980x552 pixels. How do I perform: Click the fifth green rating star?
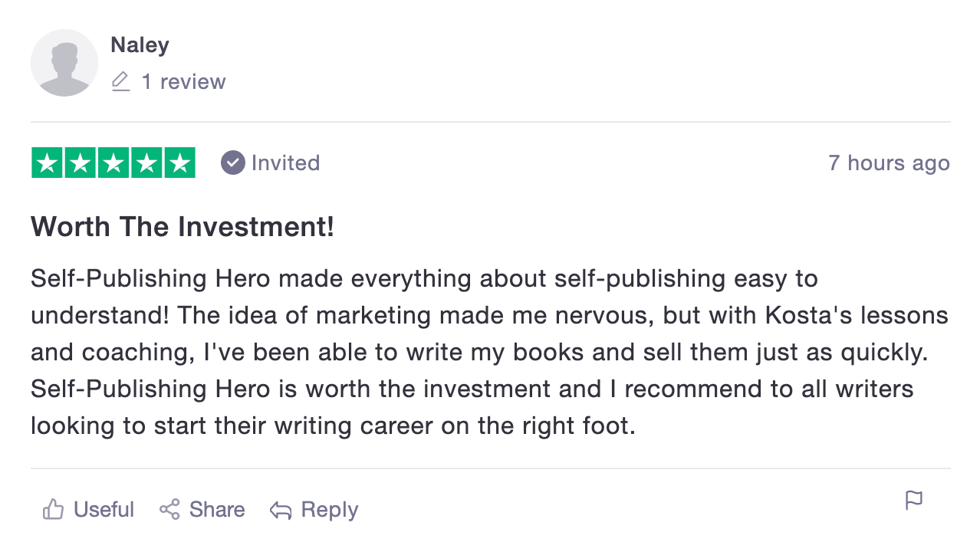click(x=179, y=163)
